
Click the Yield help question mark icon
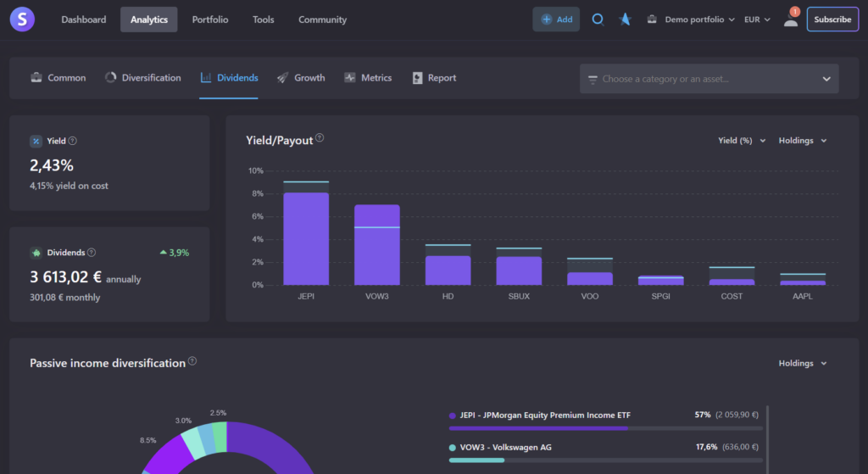(73, 142)
